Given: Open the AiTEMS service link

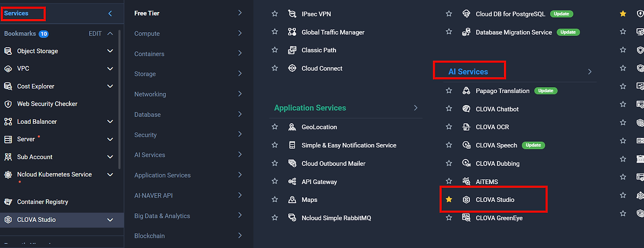Looking at the screenshot, I should click(487, 182).
